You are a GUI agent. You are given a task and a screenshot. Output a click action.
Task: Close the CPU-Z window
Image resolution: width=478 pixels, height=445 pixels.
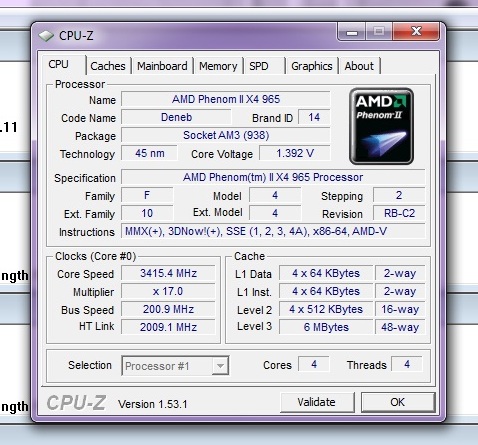(416, 32)
